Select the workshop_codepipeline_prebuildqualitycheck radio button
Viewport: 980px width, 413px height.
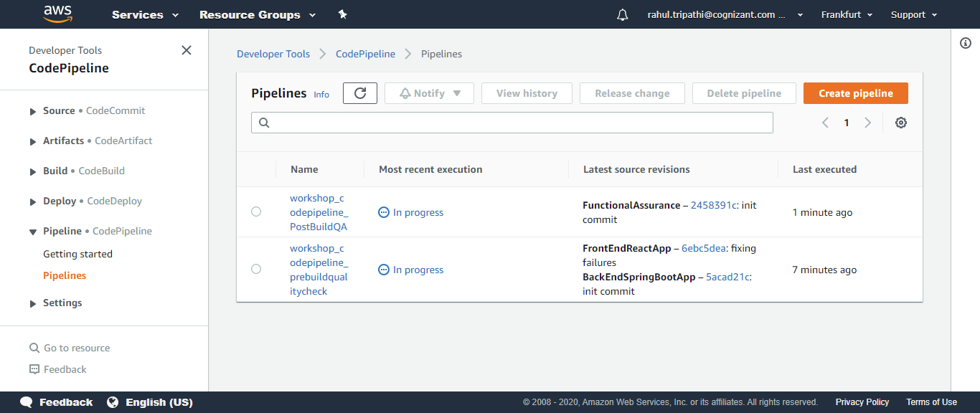click(256, 269)
